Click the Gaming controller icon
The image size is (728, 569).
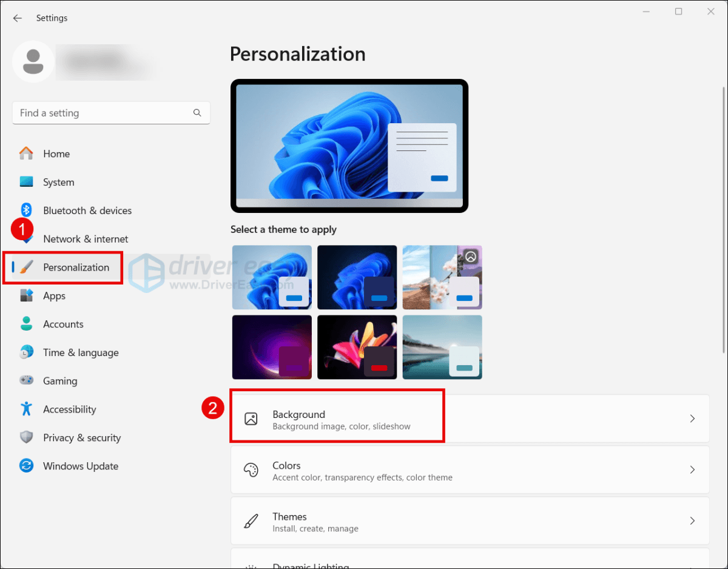[x=26, y=380]
